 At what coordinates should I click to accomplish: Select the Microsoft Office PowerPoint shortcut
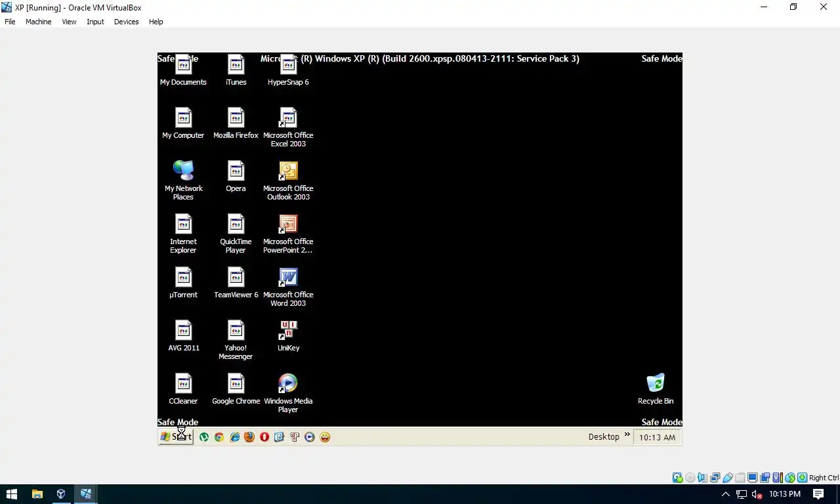(x=288, y=234)
